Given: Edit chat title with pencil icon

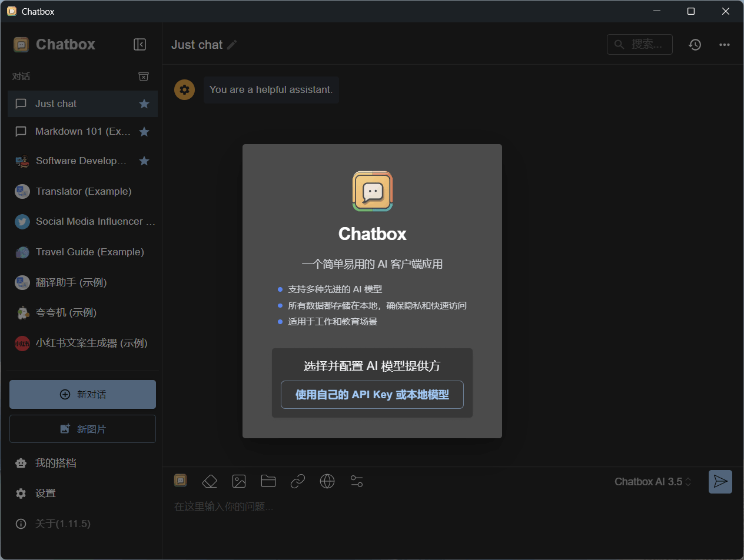Looking at the screenshot, I should coord(232,45).
